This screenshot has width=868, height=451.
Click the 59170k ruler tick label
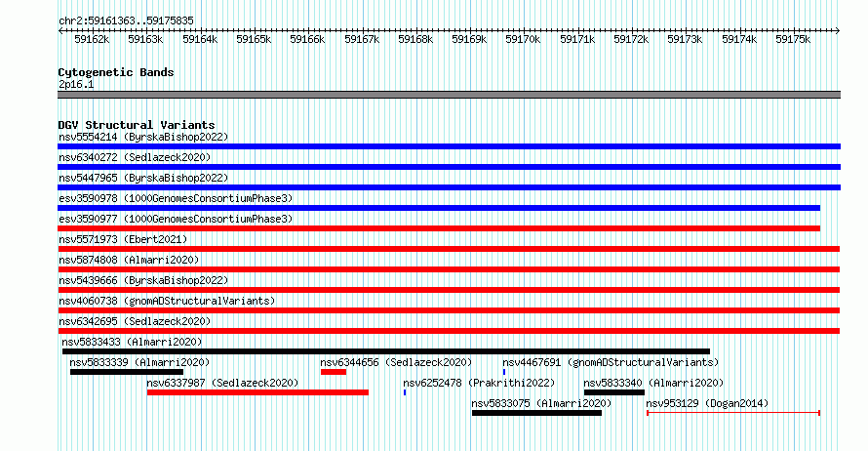[523, 39]
